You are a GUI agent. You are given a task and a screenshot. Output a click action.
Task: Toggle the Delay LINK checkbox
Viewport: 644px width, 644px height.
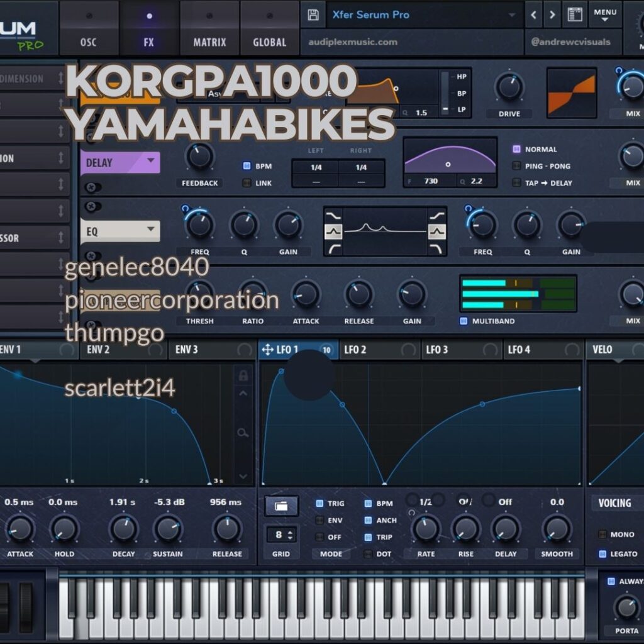[247, 183]
